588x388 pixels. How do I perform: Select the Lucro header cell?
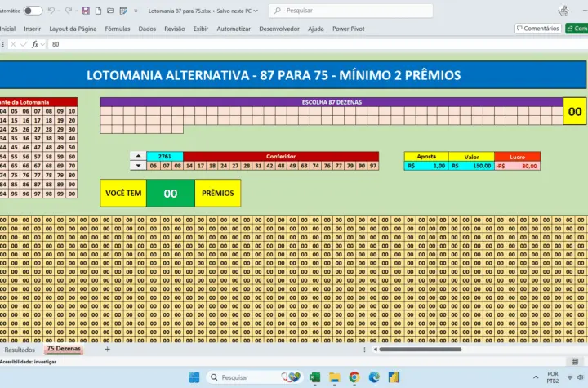click(517, 157)
